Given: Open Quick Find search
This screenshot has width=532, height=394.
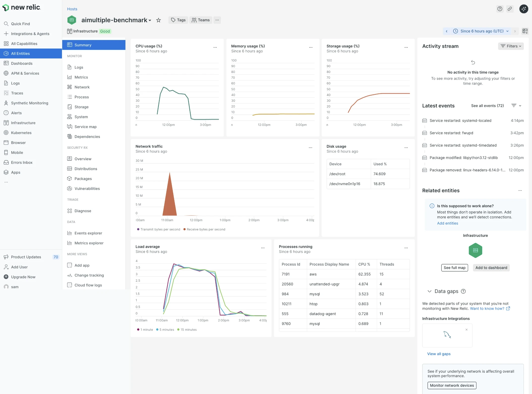Looking at the screenshot, I should [x=31, y=24].
